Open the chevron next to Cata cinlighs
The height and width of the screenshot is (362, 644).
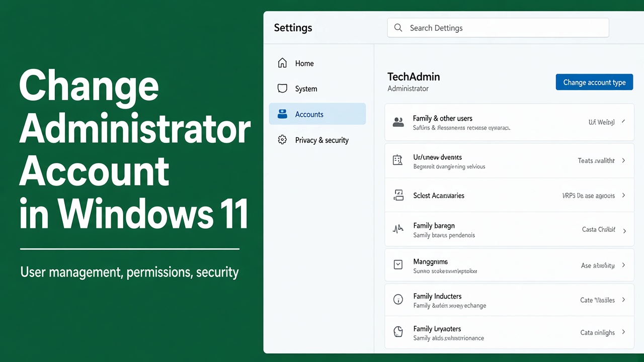click(x=623, y=332)
